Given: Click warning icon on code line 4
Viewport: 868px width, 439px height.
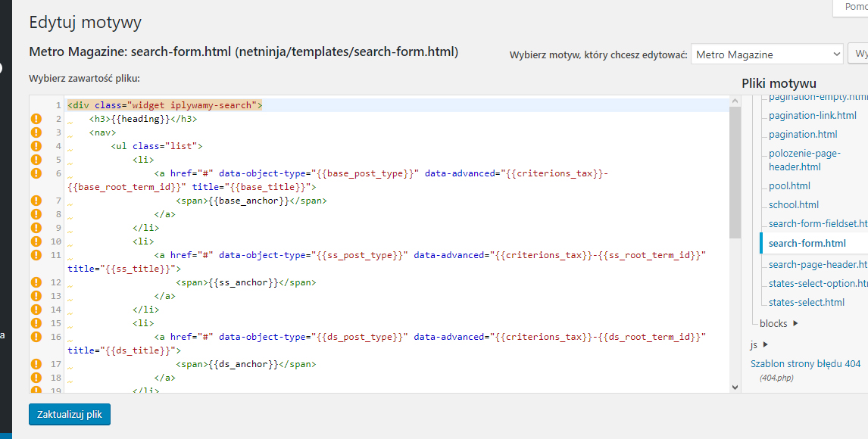Looking at the screenshot, I should 36,146.
